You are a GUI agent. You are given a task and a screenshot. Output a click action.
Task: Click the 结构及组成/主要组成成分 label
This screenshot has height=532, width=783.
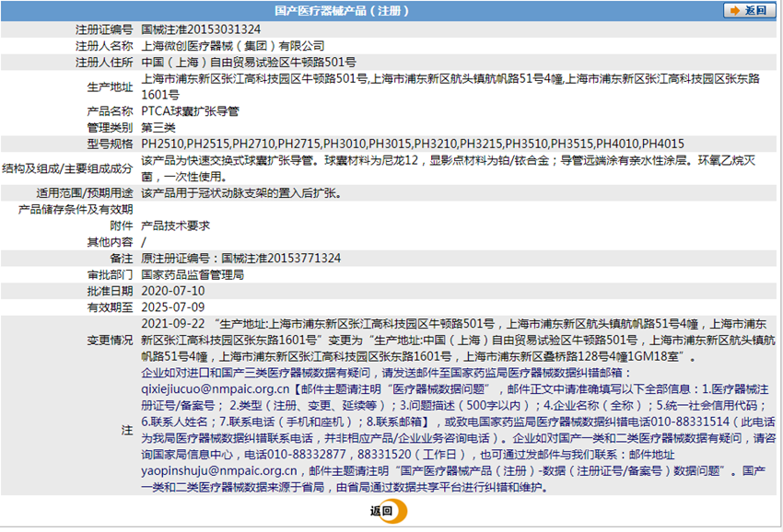coord(68,168)
